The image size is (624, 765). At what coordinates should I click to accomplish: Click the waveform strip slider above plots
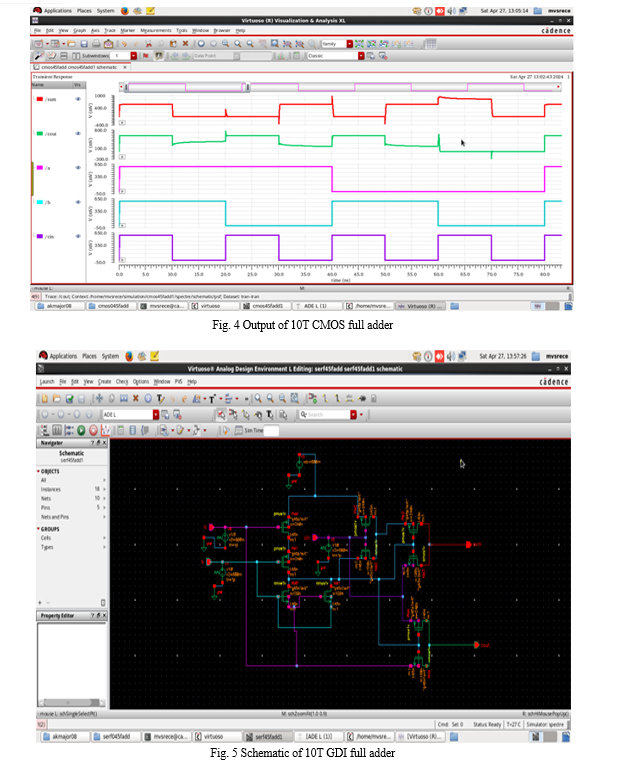tap(186, 87)
